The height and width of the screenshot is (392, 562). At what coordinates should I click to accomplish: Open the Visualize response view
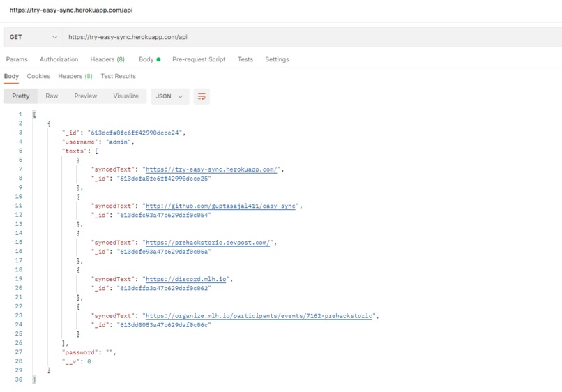126,96
